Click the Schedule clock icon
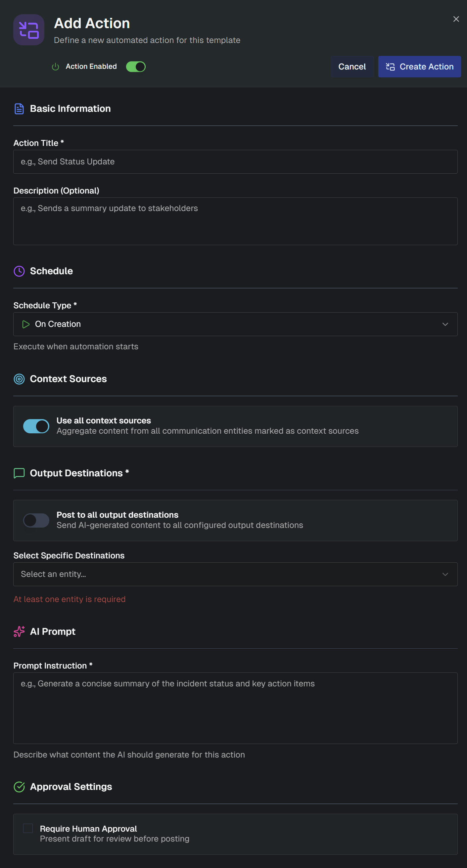Screen dimensions: 467x868 [x=19, y=271]
